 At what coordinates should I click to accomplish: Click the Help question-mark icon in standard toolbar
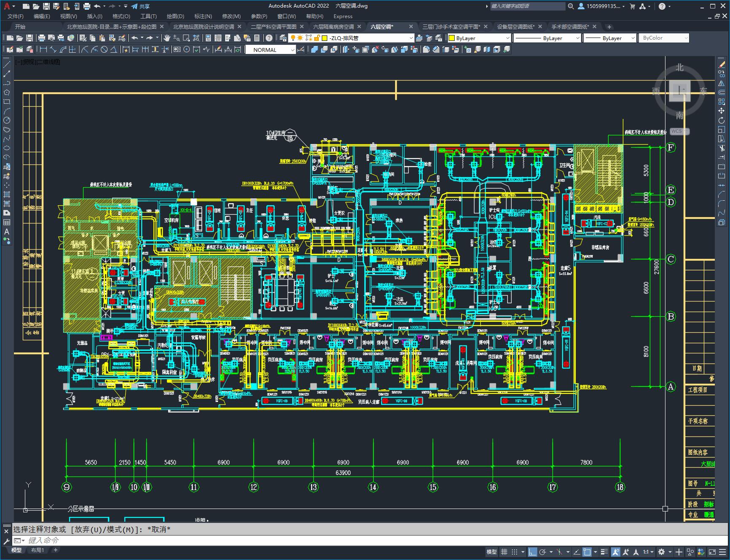[x=269, y=38]
